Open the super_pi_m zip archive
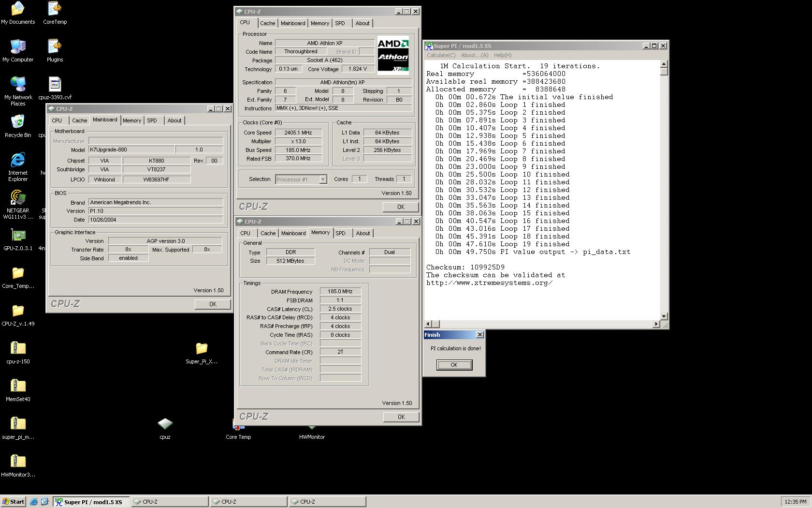The height and width of the screenshot is (508, 812). pos(18,428)
